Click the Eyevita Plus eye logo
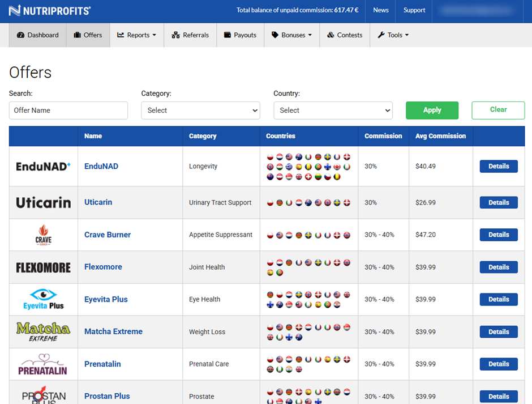This screenshot has height=404, width=532. click(x=43, y=299)
